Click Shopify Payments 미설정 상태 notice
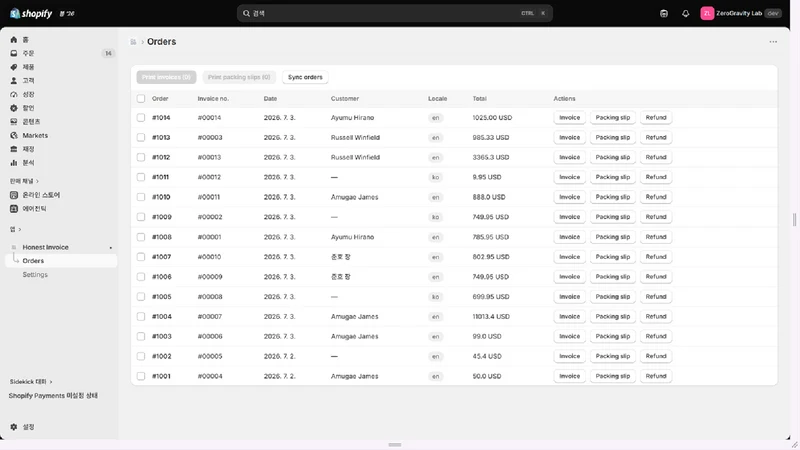This screenshot has height=450, width=800. (x=53, y=395)
